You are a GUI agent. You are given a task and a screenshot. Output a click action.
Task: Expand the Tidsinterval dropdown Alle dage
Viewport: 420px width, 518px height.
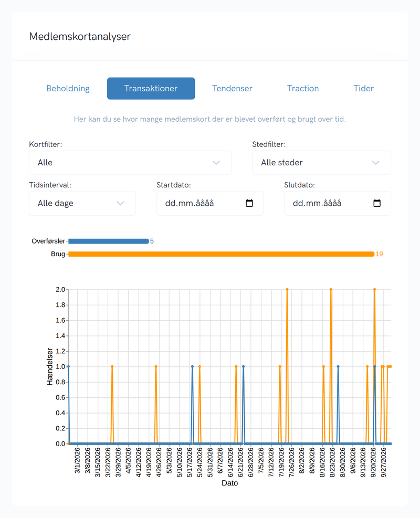pos(82,203)
